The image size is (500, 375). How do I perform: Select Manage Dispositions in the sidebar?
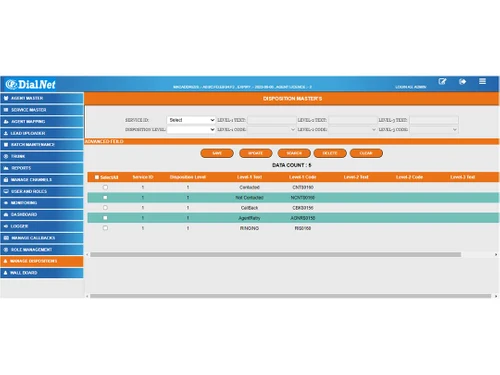point(42,261)
